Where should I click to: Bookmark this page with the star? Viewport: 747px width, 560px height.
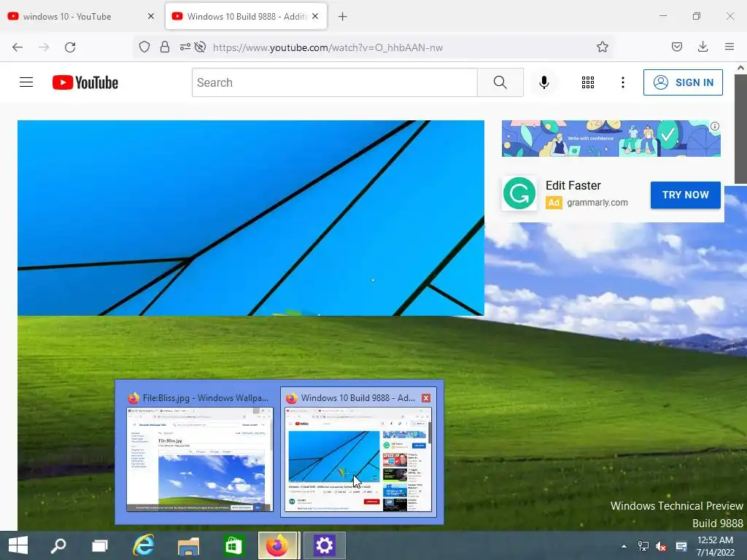(602, 47)
